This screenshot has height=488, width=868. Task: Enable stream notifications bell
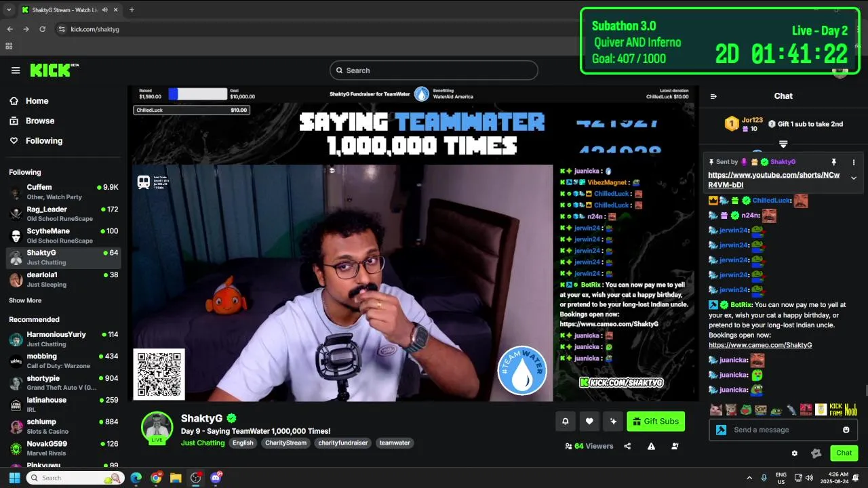pos(566,422)
